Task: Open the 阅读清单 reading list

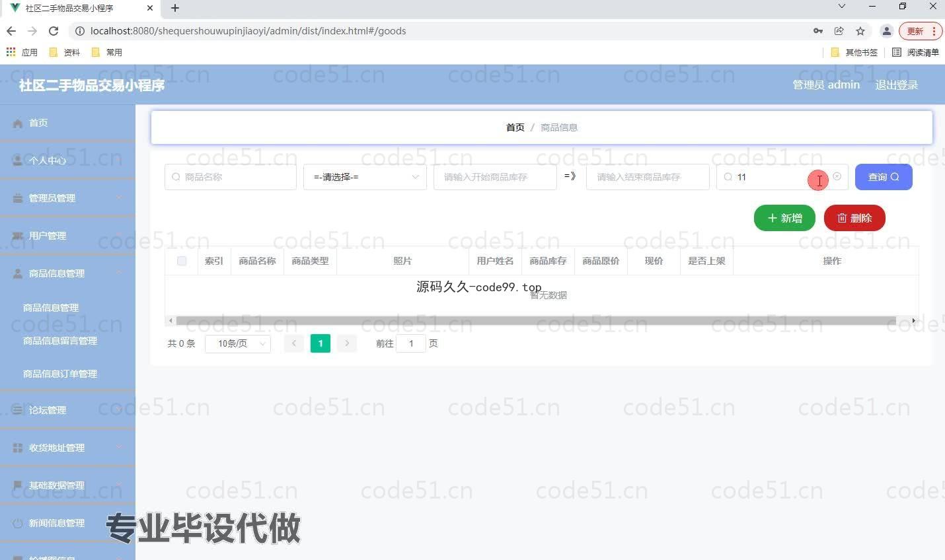Action: click(915, 52)
